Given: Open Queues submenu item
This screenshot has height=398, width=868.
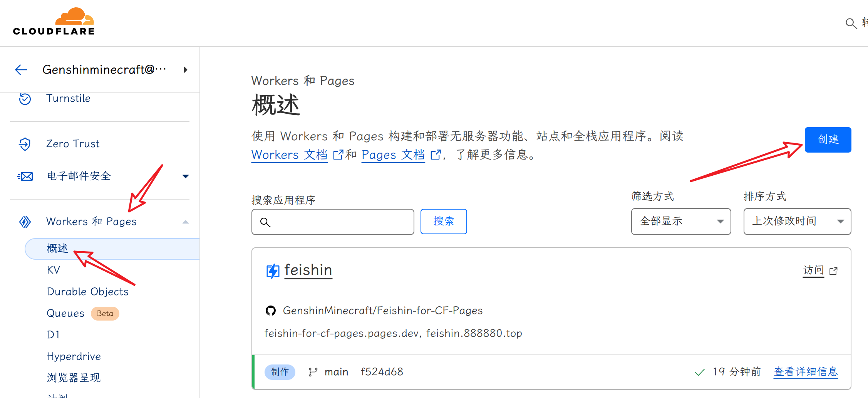Looking at the screenshot, I should coord(65,314).
